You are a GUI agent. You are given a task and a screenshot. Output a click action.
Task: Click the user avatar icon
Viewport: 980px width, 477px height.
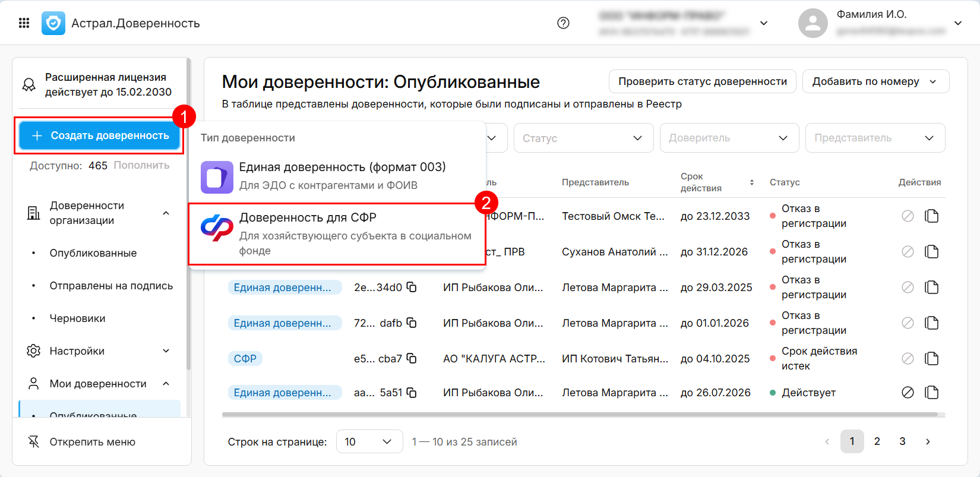pos(813,23)
